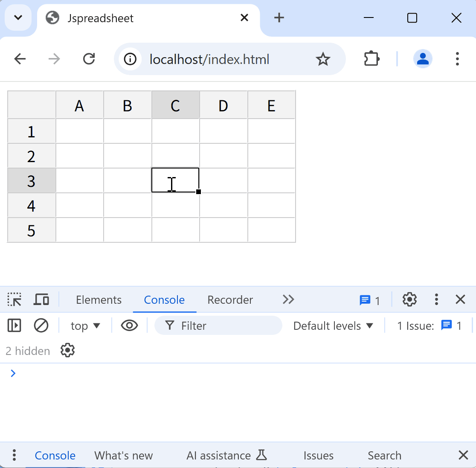Open DevTools settings gear
Viewport: 476px width, 468px height.
(x=409, y=299)
